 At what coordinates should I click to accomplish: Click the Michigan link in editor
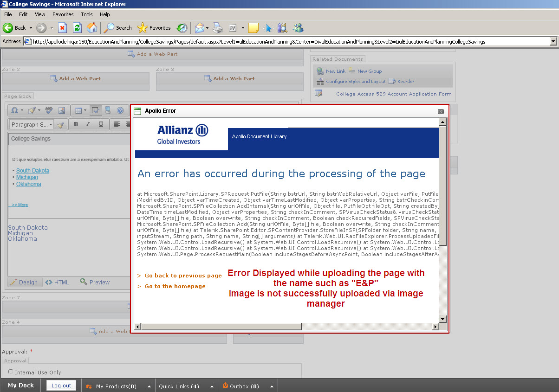(27, 177)
